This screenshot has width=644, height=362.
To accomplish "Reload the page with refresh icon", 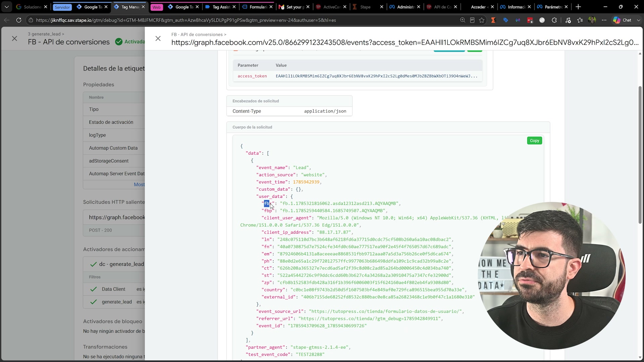I will pos(19,20).
